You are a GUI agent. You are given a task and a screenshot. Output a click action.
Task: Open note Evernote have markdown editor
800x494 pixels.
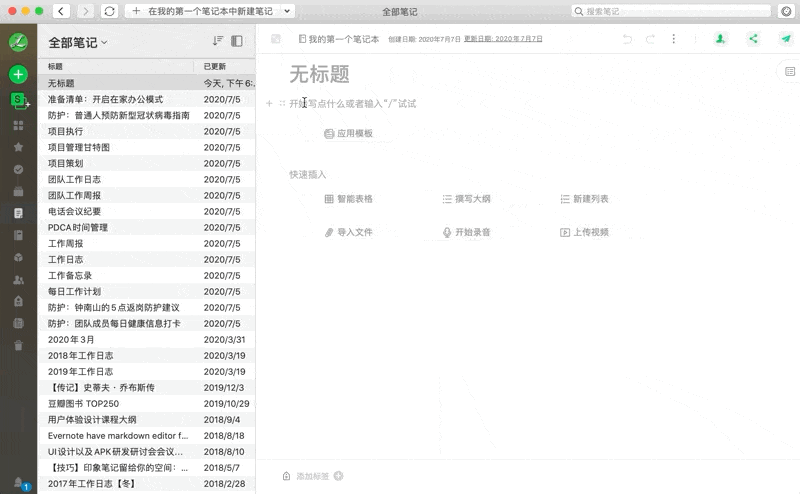click(x=146, y=435)
